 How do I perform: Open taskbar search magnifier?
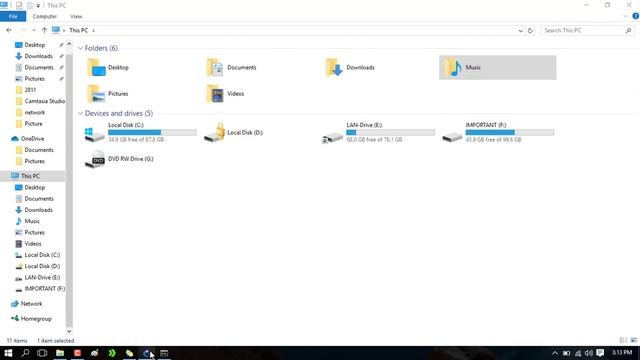tap(25, 353)
